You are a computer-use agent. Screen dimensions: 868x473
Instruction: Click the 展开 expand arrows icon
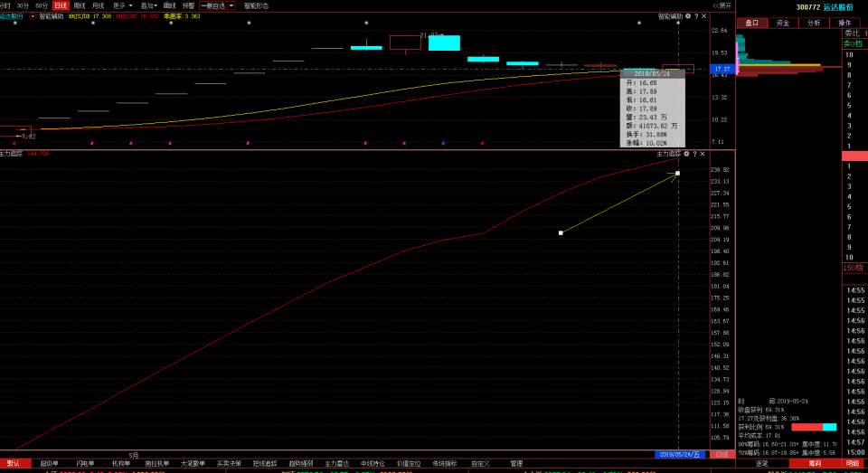click(722, 5)
